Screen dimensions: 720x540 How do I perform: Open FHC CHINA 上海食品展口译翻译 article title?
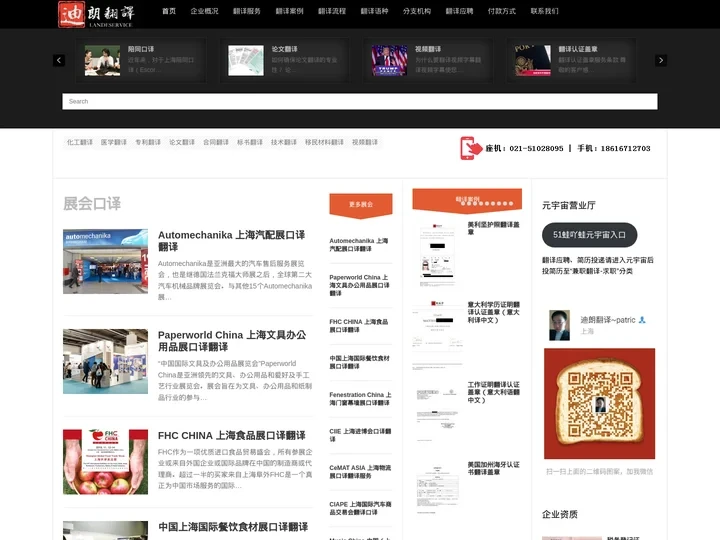coord(231,435)
